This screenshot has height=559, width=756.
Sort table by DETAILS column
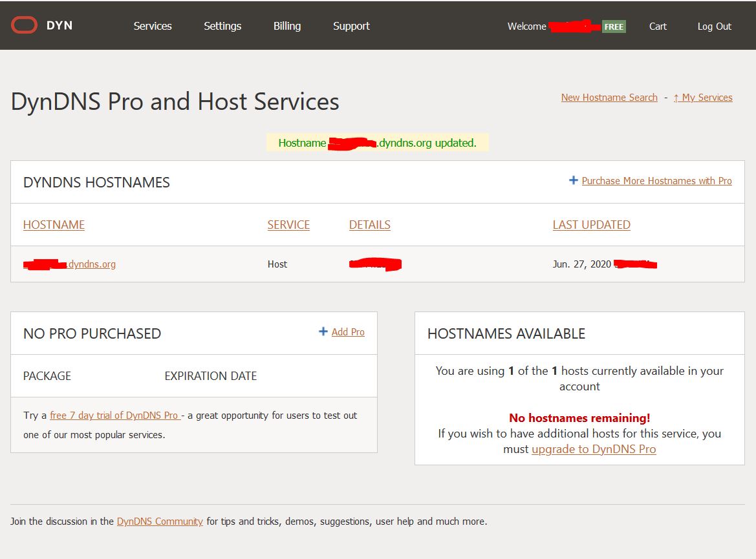[369, 224]
